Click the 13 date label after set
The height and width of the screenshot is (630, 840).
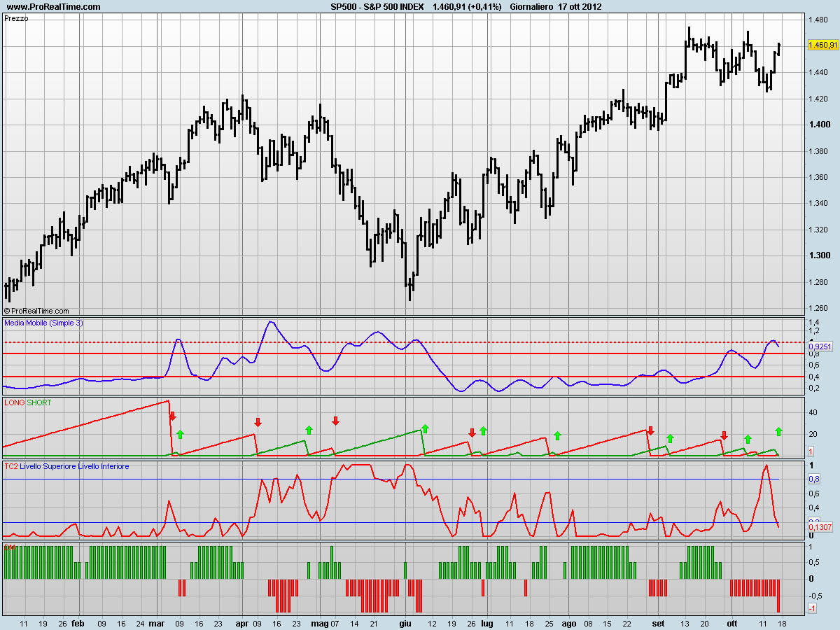click(685, 622)
